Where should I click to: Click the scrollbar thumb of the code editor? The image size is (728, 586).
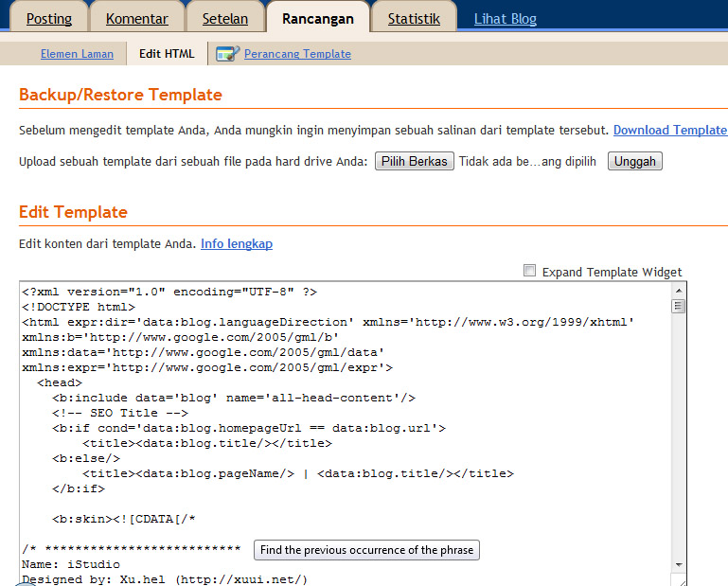click(679, 306)
